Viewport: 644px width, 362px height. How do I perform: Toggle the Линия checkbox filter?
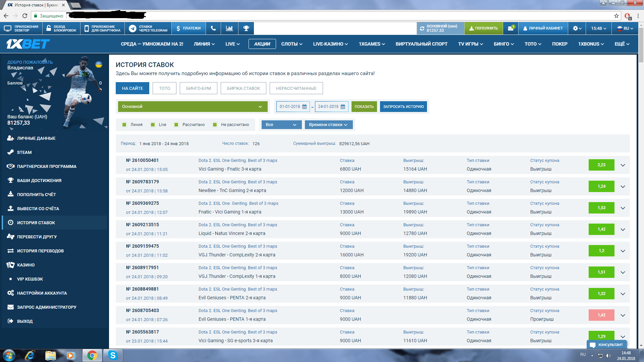124,125
